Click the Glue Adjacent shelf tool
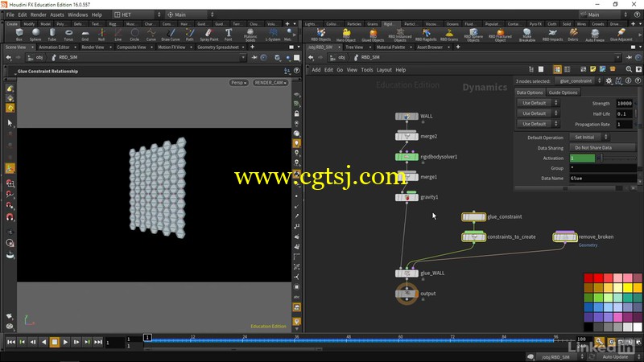Image resolution: width=644 pixels, height=362 pixels. pyautogui.click(x=621, y=35)
